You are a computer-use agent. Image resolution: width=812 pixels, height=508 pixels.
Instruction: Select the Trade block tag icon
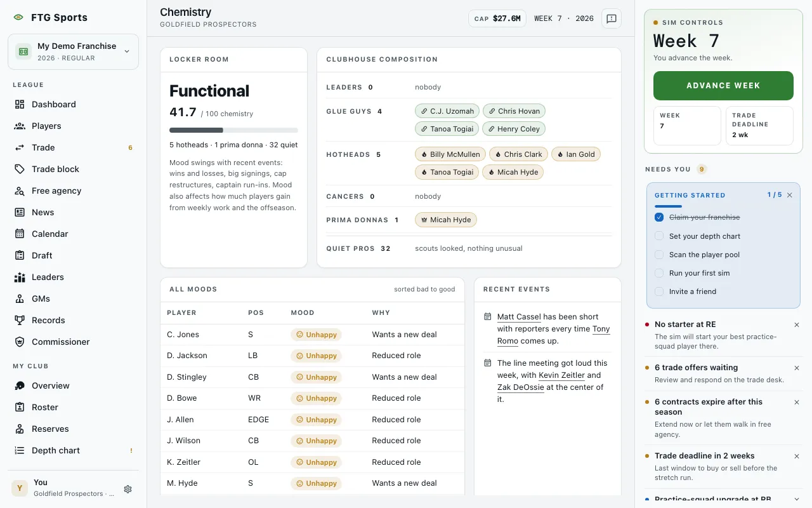point(20,169)
